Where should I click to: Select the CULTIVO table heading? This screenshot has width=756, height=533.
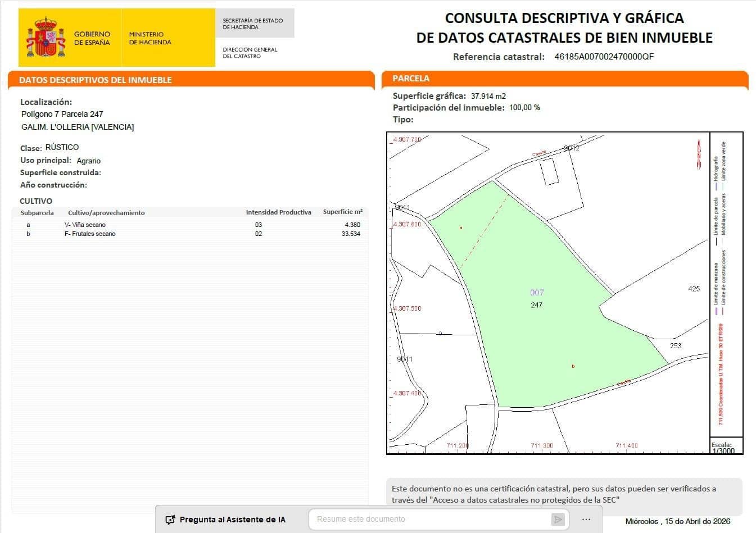click(x=37, y=201)
